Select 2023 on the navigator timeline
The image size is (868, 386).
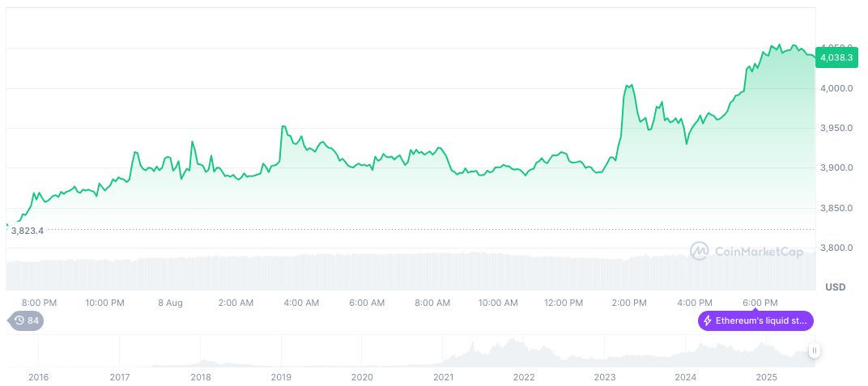tap(605, 377)
